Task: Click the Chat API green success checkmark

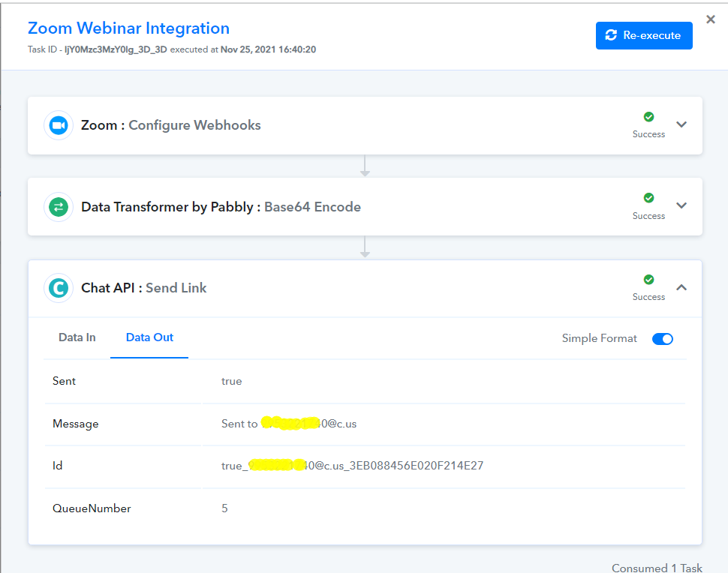Action: pyautogui.click(x=648, y=279)
